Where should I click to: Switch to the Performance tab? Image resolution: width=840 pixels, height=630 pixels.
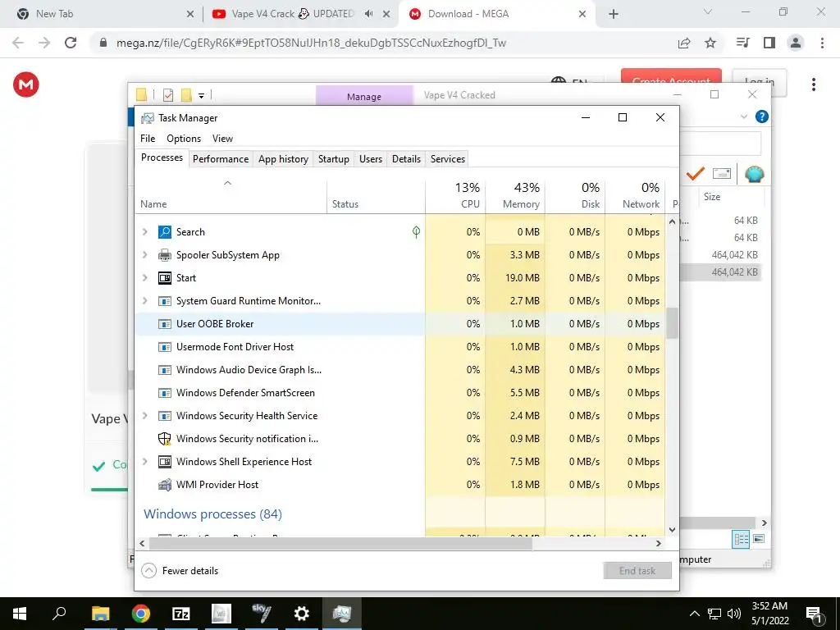coord(221,159)
